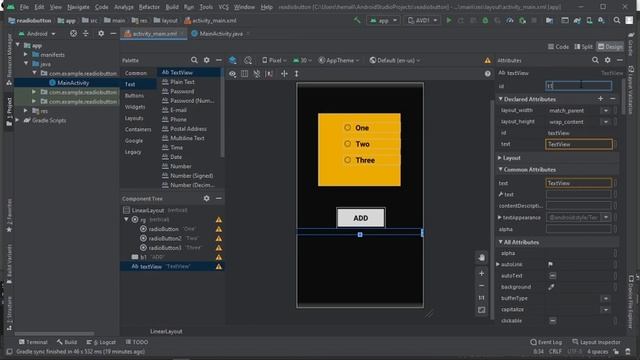Toggle view options eye icon
Screen dimensions: 640x360
[232, 74]
